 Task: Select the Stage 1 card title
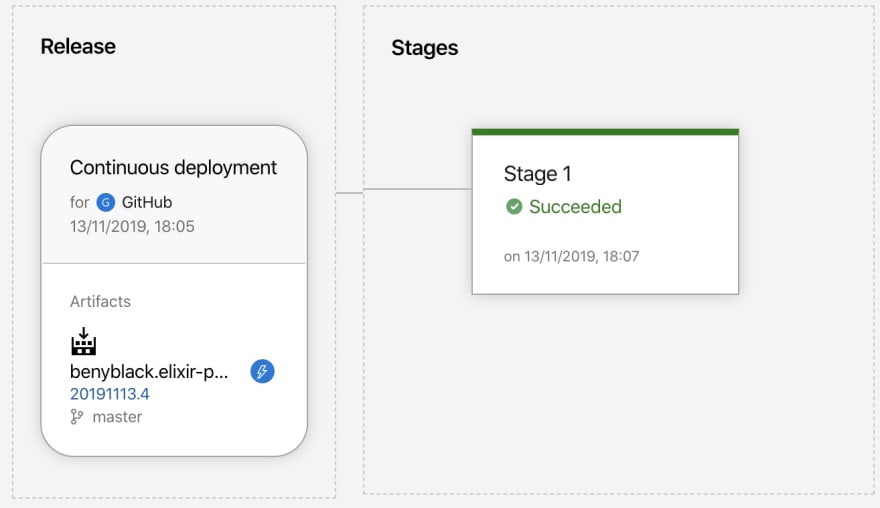538,173
